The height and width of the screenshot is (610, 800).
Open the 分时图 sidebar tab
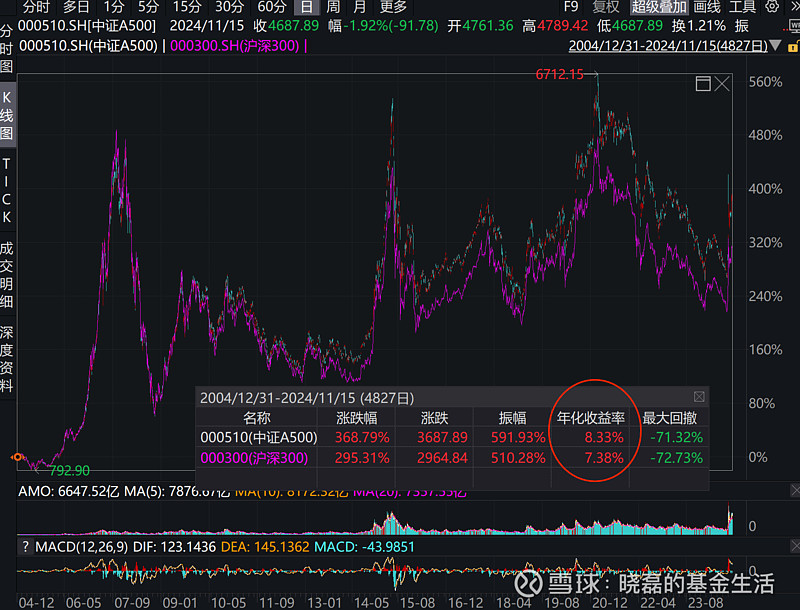(x=7, y=48)
